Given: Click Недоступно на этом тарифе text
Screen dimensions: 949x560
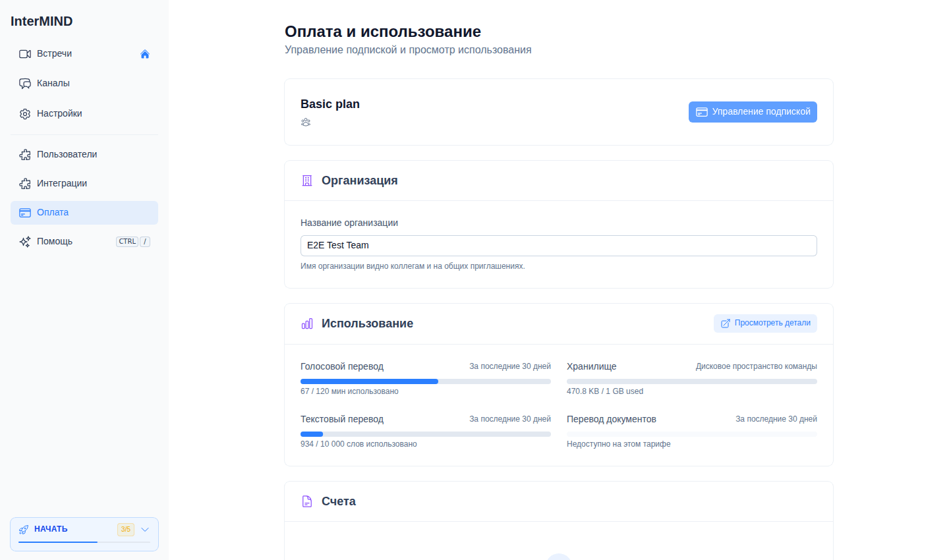Looking at the screenshot, I should [x=619, y=444].
